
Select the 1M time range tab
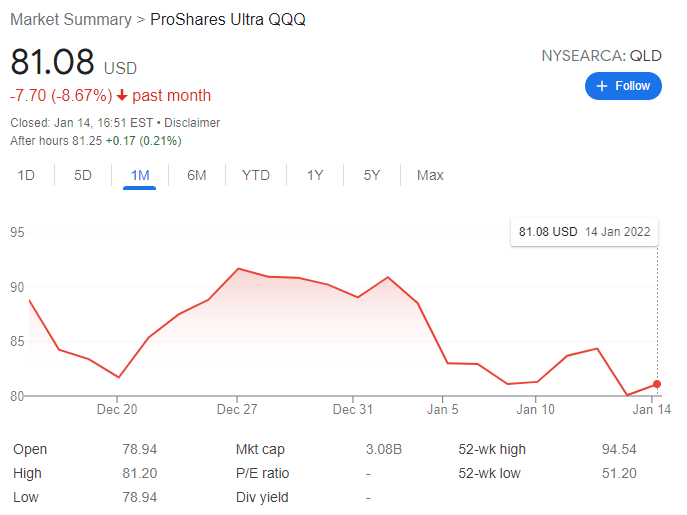pyautogui.click(x=140, y=175)
